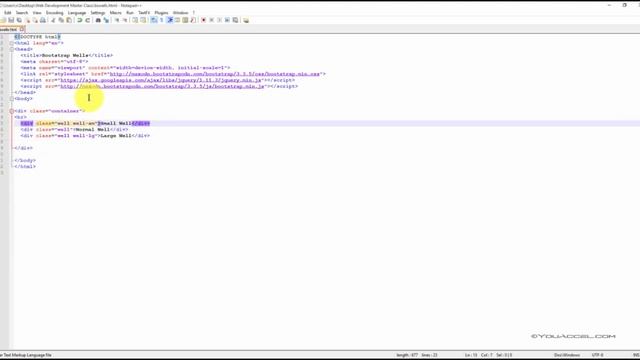640x360 pixels.
Task: Open the Encoding menu
Action: click(54, 13)
